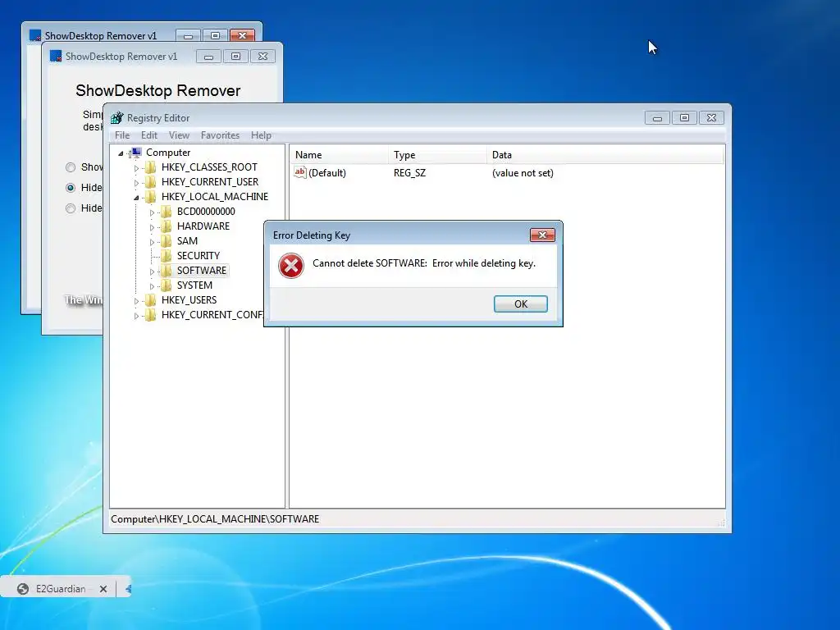The width and height of the screenshot is (840, 630).
Task: Select HKEY_CURRENT_CONFIG folder icon
Action: (x=151, y=314)
